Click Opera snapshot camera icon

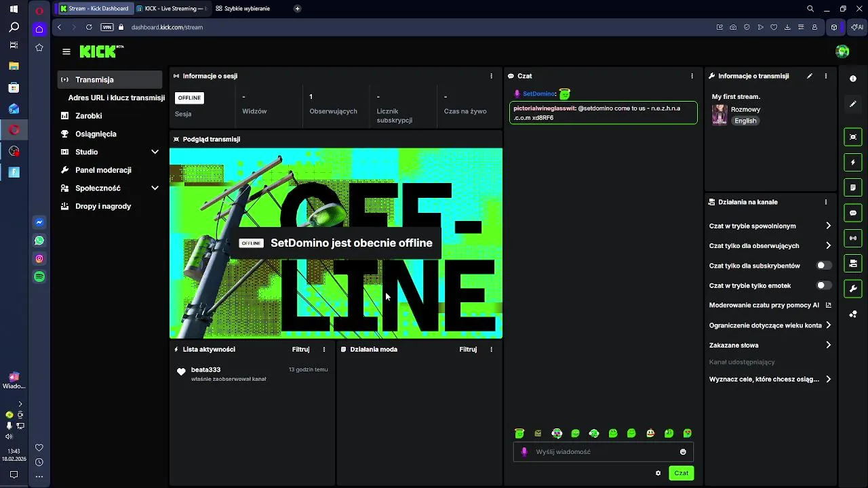733,27
